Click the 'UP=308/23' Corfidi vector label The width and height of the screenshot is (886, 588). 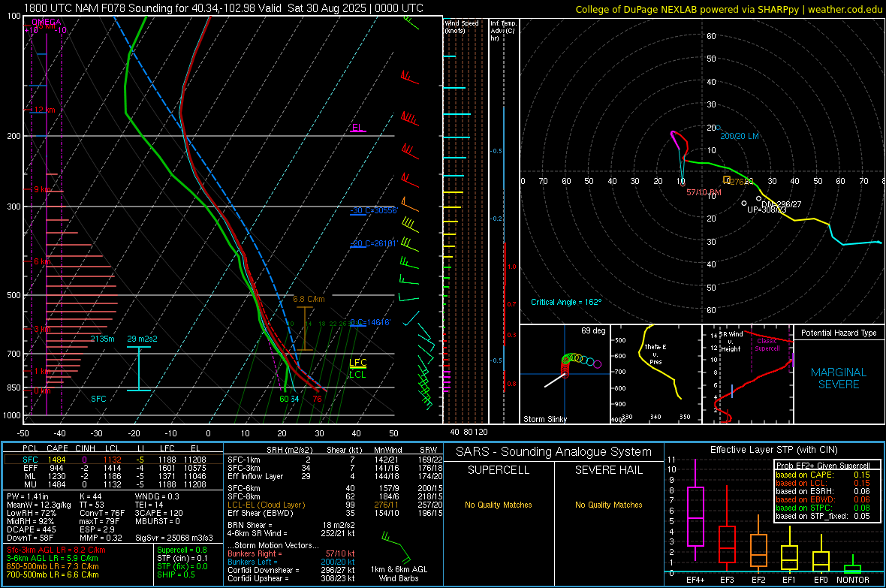click(x=767, y=210)
